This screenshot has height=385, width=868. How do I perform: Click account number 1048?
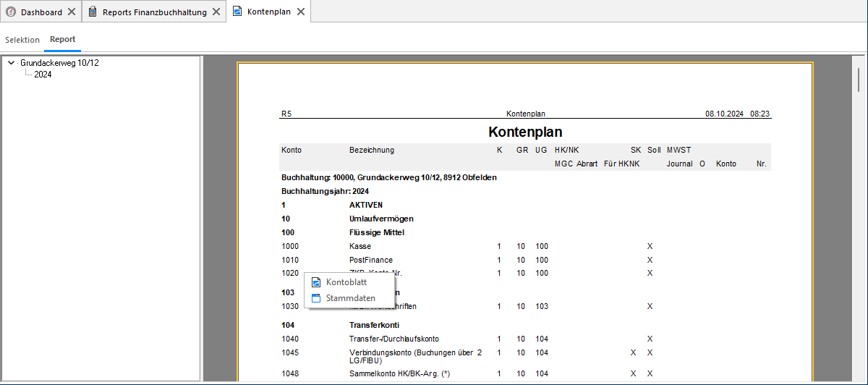(289, 373)
